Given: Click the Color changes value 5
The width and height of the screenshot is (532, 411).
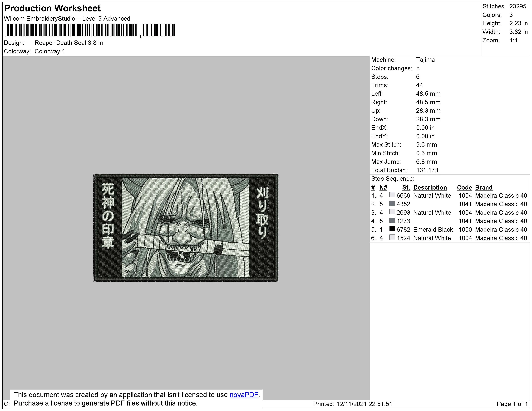Looking at the screenshot, I should point(418,68).
